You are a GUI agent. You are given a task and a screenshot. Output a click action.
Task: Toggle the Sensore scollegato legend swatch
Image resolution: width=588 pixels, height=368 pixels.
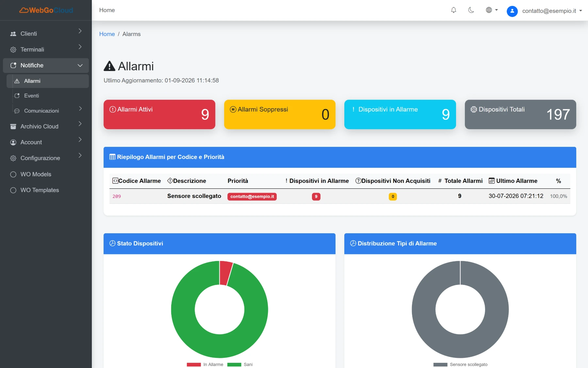tap(440, 364)
